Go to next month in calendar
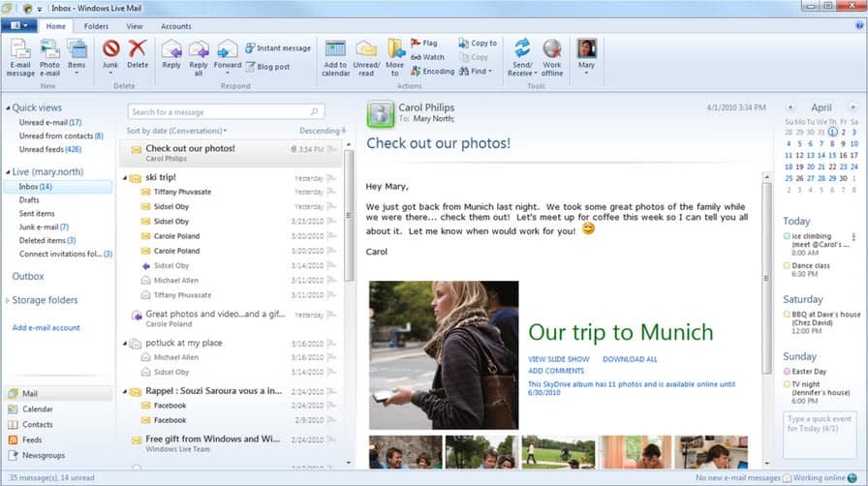This screenshot has height=486, width=868. (x=853, y=107)
